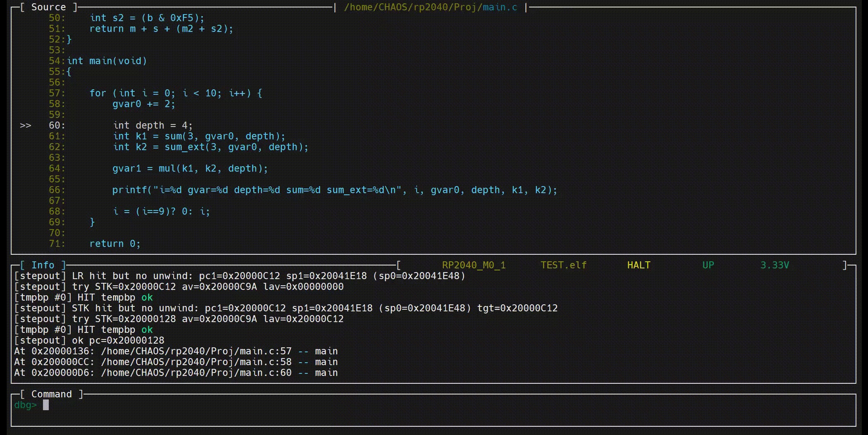Click the main.c:57 location log entry
868x435 pixels.
176,351
